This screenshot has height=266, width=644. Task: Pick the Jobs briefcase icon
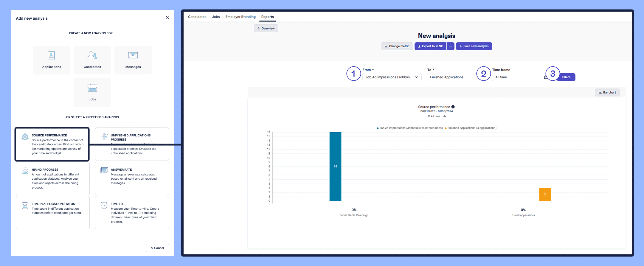click(92, 88)
